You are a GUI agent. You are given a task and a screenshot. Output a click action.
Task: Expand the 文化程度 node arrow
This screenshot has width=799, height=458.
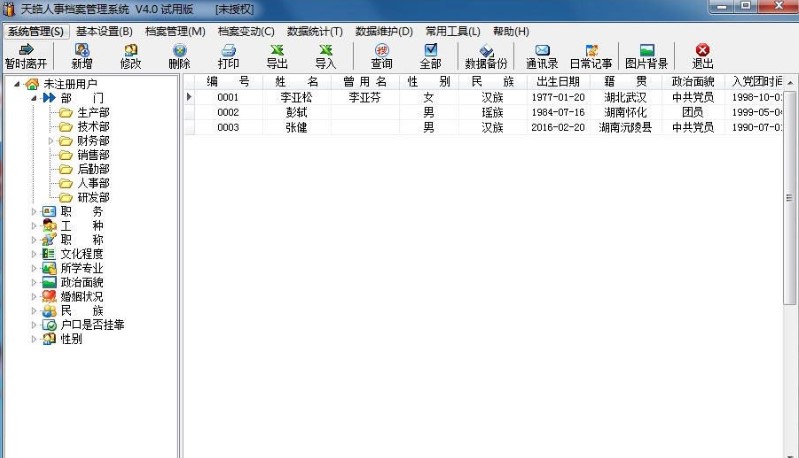(x=34, y=254)
